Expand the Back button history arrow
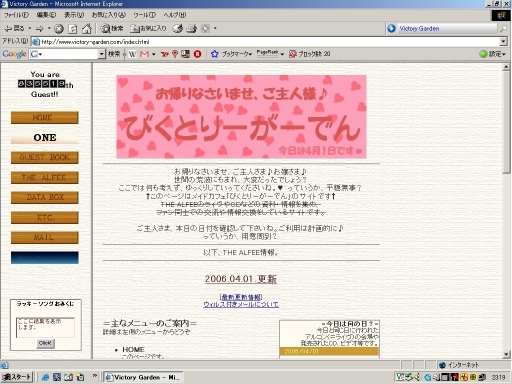This screenshot has height=384, width=512. (x=29, y=29)
